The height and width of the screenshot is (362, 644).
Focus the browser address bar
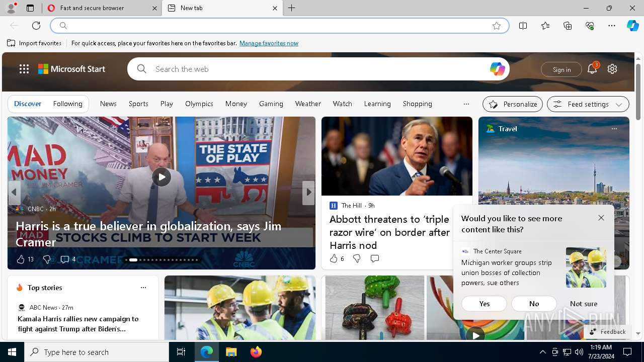pos(279,26)
